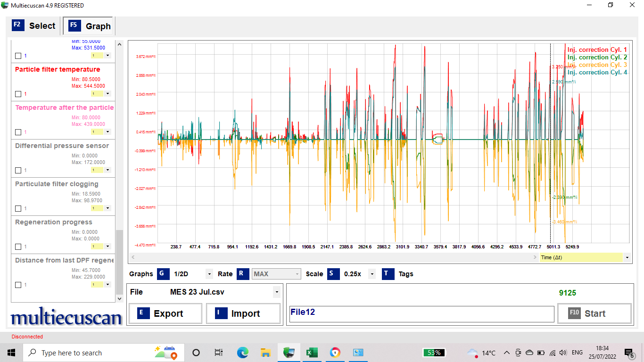644x362 pixels.
Task: Click the G Graphs shortcut icon
Action: tap(163, 274)
